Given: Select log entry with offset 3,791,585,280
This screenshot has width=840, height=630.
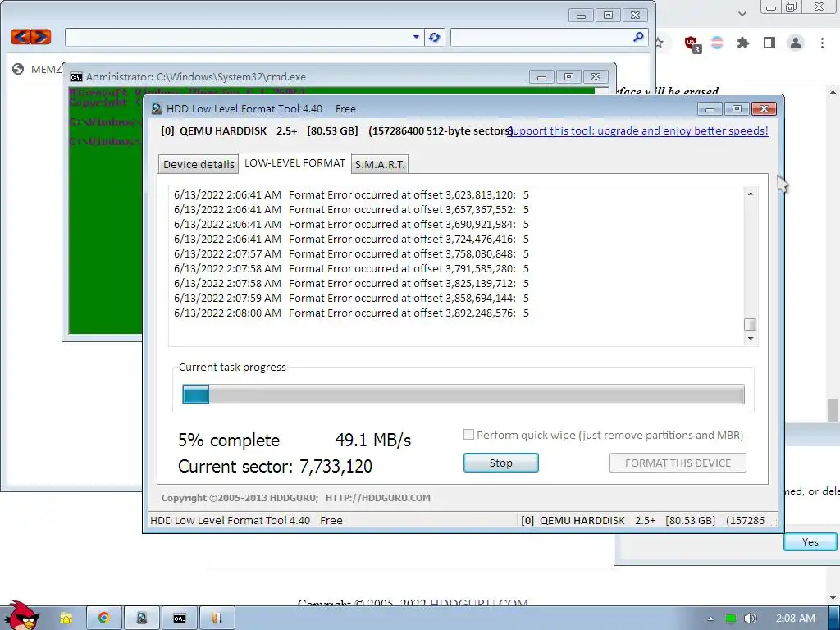Looking at the screenshot, I should [x=351, y=268].
